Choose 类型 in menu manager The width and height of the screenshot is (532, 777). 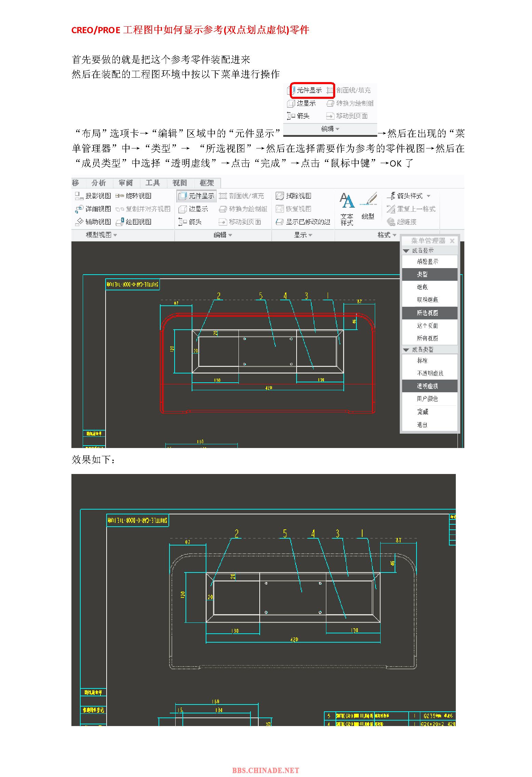pyautogui.click(x=429, y=275)
